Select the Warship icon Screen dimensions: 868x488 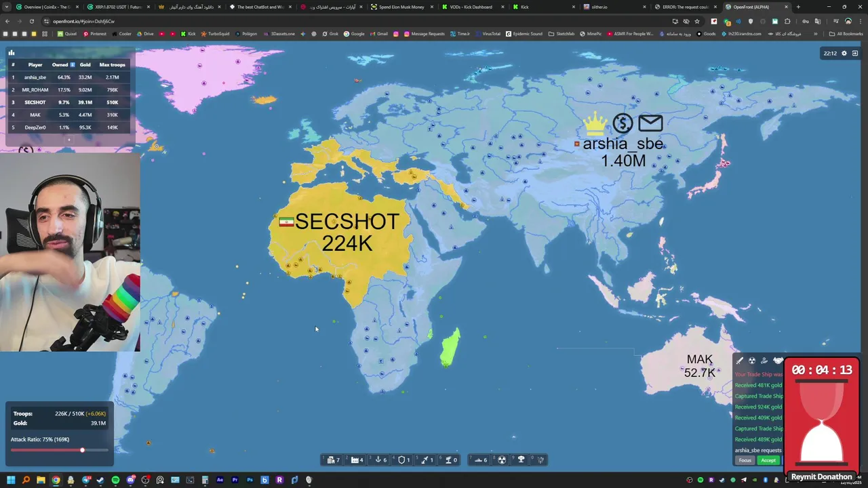[478, 460]
